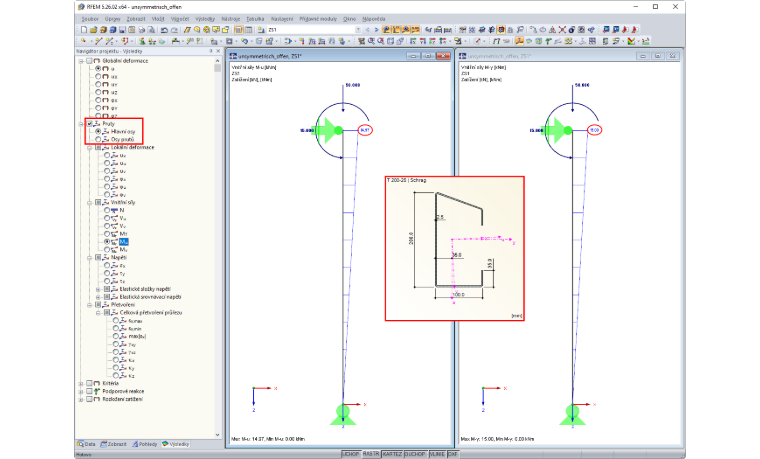The width and height of the screenshot is (760, 459).
Task: Open the Soubor menu
Action: pyautogui.click(x=90, y=19)
